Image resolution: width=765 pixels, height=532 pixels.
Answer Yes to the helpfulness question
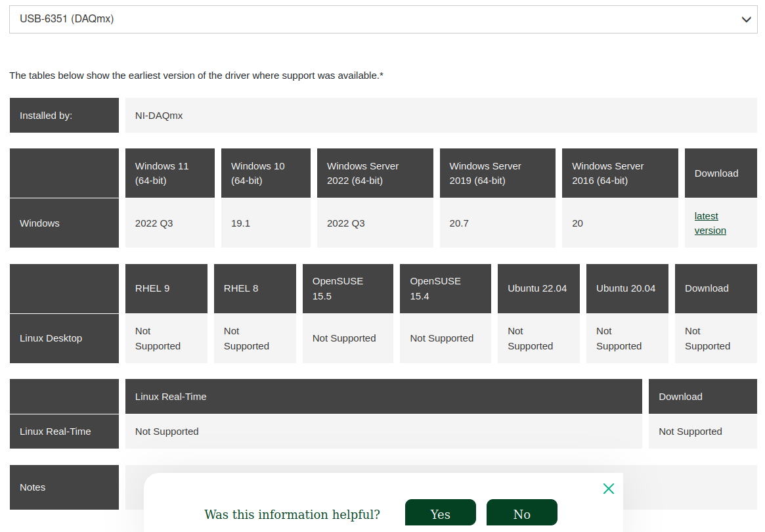440,514
